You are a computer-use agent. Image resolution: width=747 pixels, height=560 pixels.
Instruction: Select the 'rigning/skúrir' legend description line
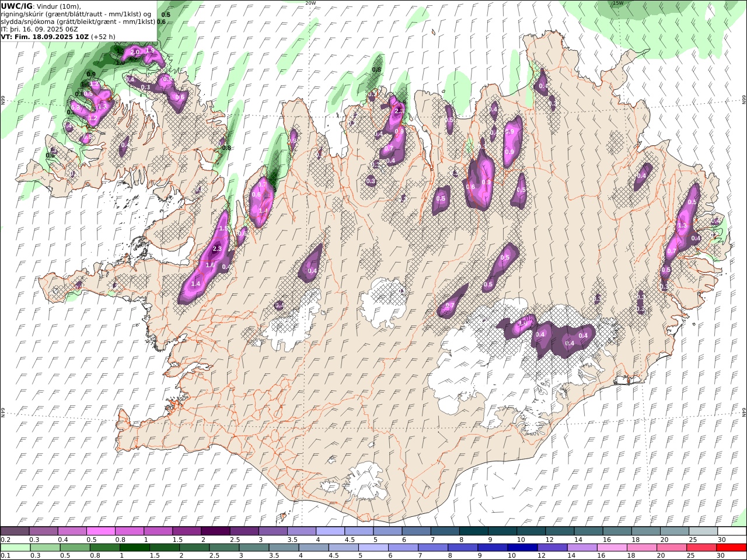click(x=77, y=14)
